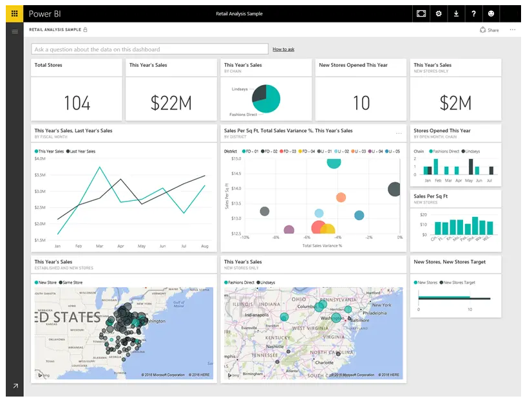Image resolution: width=532 pixels, height=412 pixels.
Task: Click the $2M new stores sales value
Action: tap(455, 103)
